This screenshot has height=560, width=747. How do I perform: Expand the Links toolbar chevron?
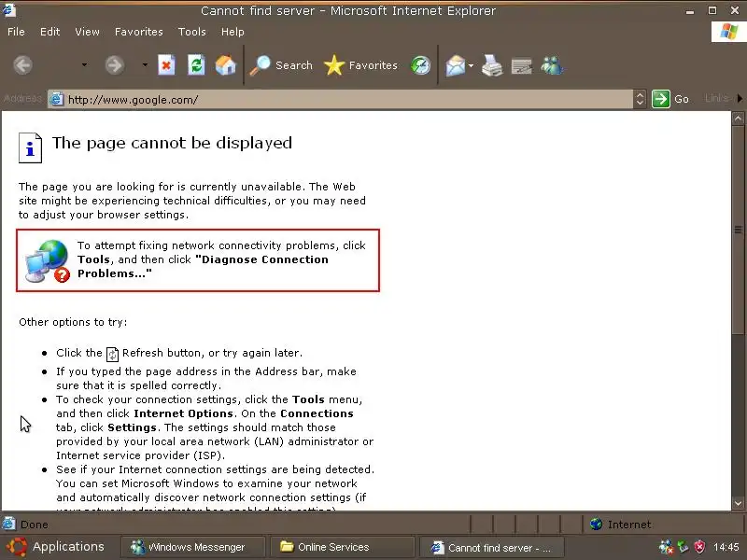tap(740, 99)
